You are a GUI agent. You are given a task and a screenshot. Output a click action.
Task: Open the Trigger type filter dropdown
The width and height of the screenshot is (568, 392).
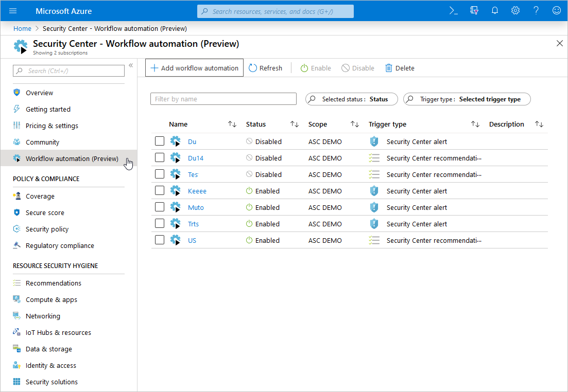click(467, 99)
